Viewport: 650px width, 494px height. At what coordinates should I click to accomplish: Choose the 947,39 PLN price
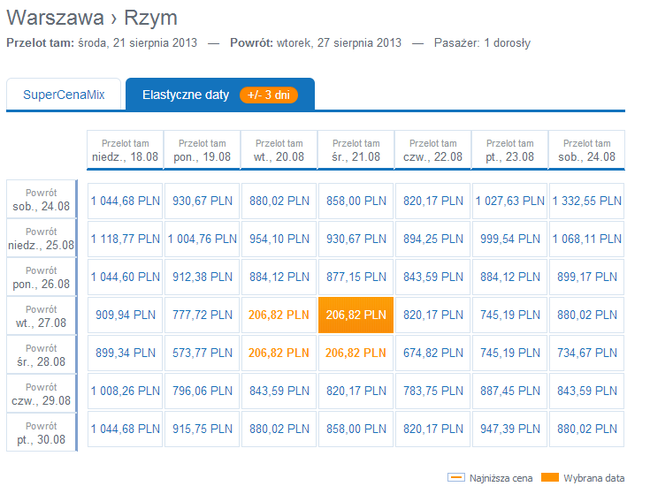[x=510, y=429]
